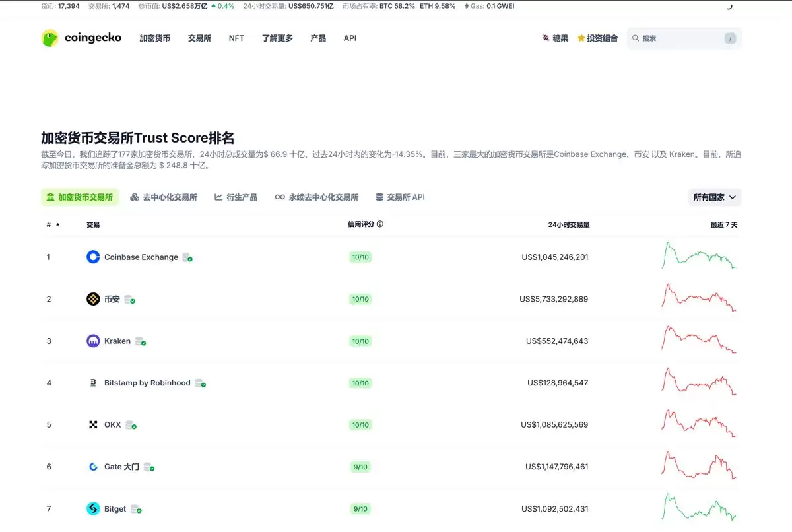Click the slash shortcut badge in search
This screenshot has height=532, width=792.
coord(730,38)
